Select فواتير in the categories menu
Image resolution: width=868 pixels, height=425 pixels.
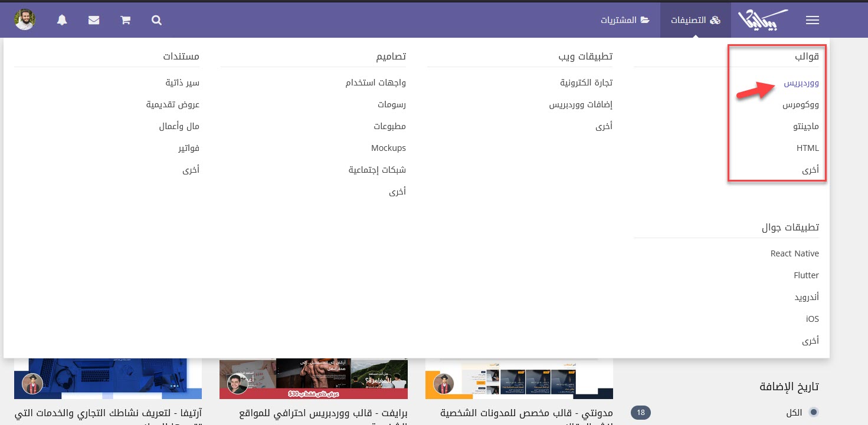click(189, 148)
